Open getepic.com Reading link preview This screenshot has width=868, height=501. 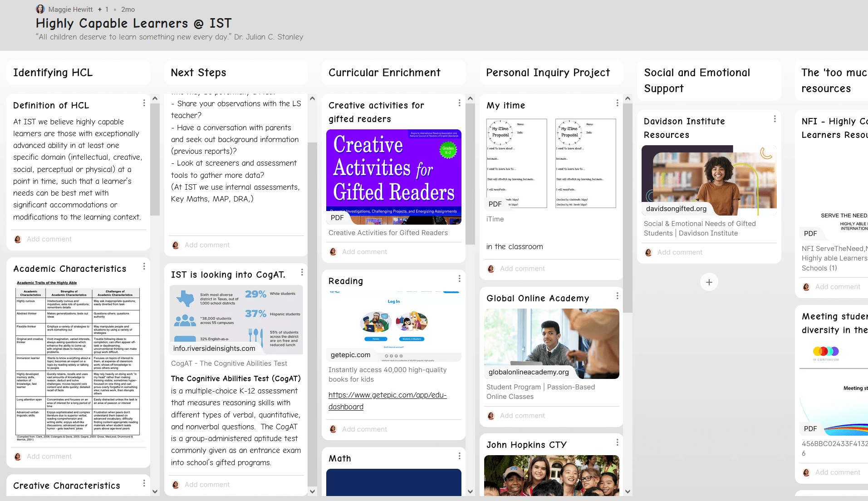pyautogui.click(x=394, y=326)
